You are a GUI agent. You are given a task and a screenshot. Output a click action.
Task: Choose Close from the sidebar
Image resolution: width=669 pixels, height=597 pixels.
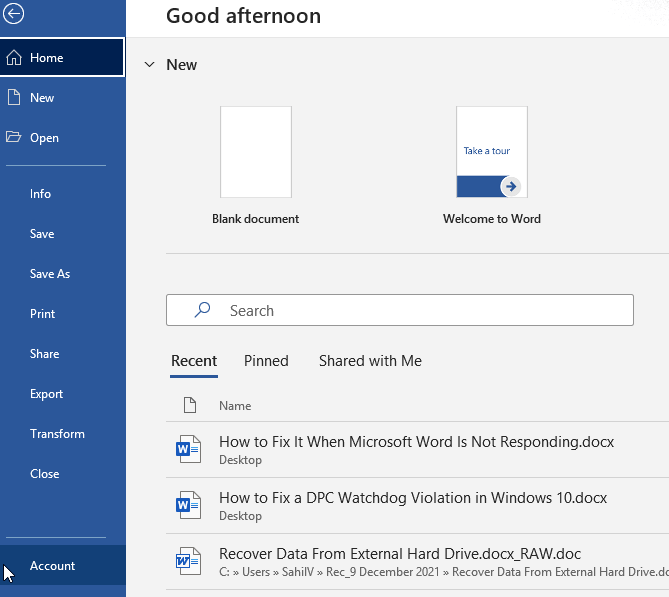[62, 474]
